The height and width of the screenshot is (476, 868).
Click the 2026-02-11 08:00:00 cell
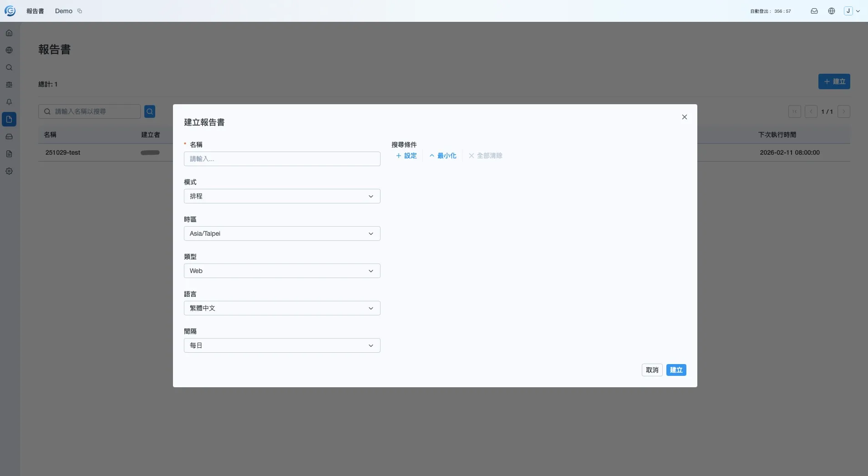pyautogui.click(x=790, y=152)
